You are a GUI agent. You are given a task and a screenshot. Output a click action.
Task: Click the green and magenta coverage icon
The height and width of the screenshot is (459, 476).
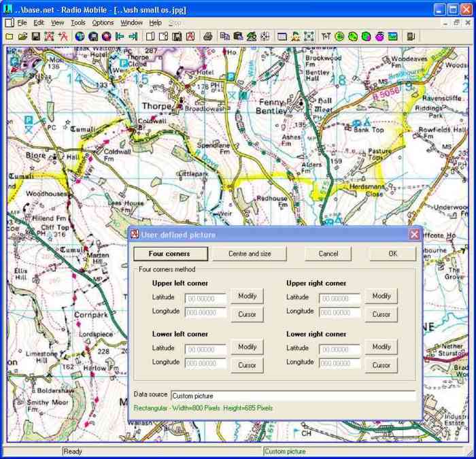pyautogui.click(x=366, y=37)
